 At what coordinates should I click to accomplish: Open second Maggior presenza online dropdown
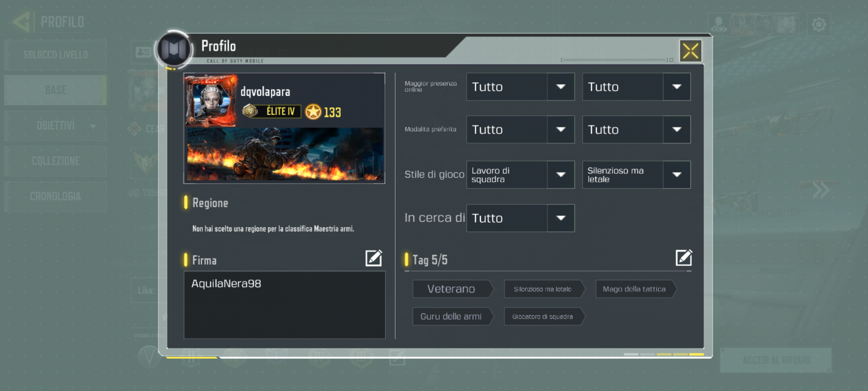[636, 87]
